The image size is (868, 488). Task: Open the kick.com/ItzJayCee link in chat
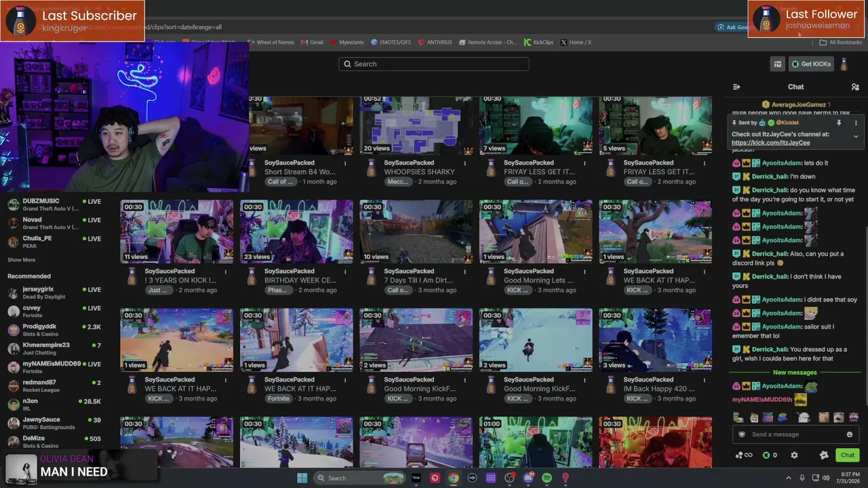pyautogui.click(x=770, y=143)
